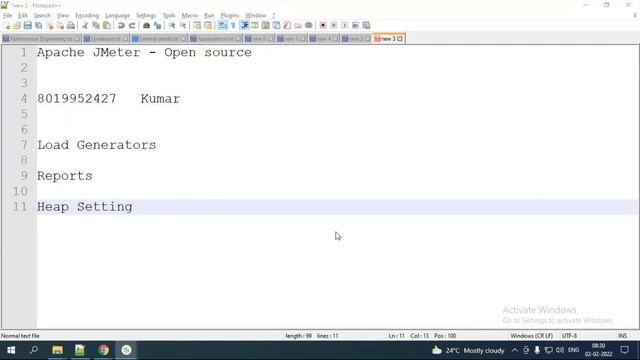Click the 'Reports' text line

click(x=64, y=176)
